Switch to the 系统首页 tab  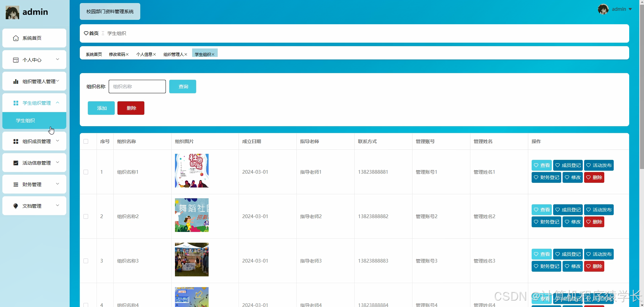click(x=94, y=55)
